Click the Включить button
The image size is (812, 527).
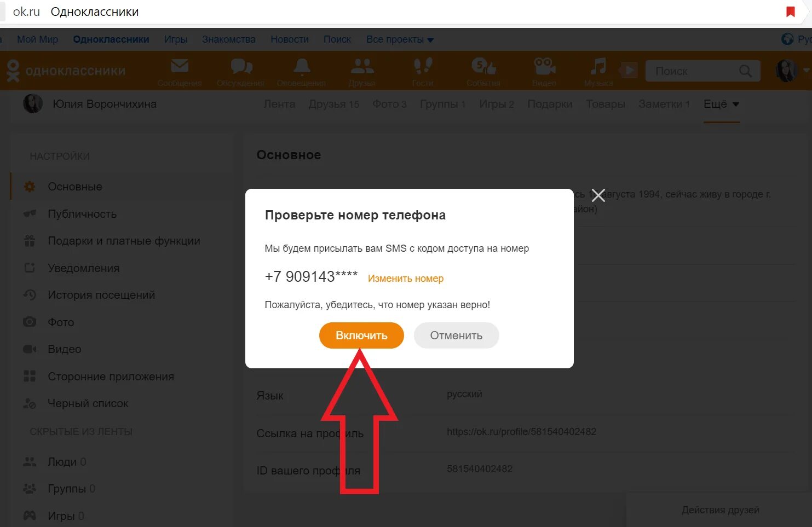coord(361,335)
